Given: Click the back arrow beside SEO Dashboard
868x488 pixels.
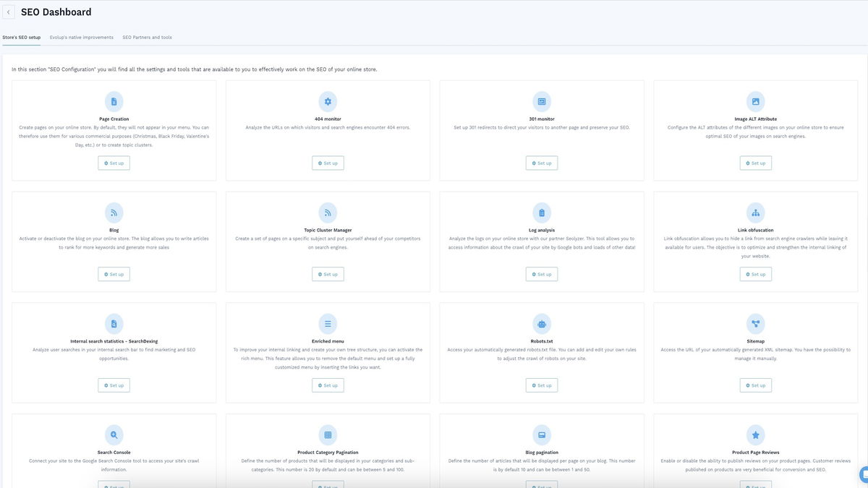Looking at the screenshot, I should (8, 12).
